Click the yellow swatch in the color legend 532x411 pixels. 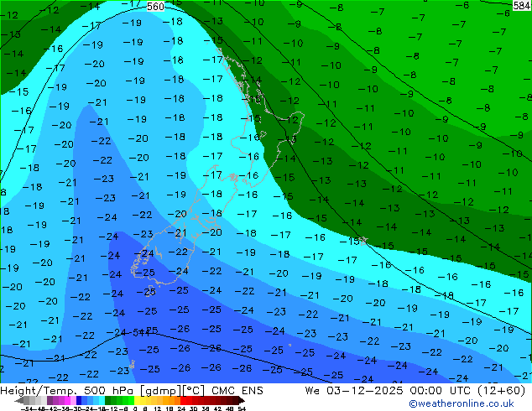tap(137, 400)
